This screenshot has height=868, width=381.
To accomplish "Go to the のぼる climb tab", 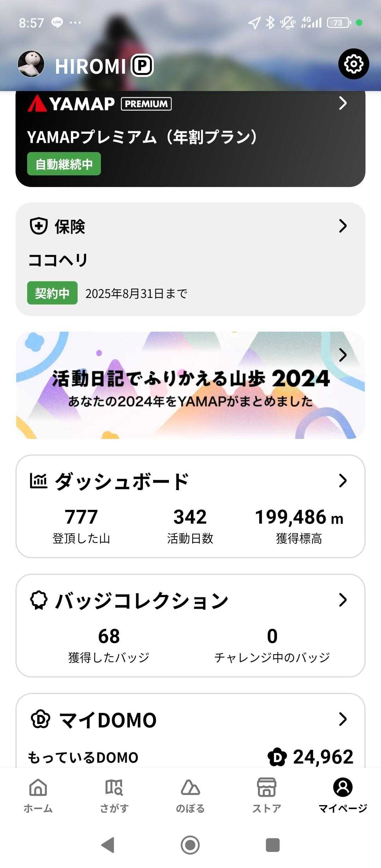I will pyautogui.click(x=190, y=794).
